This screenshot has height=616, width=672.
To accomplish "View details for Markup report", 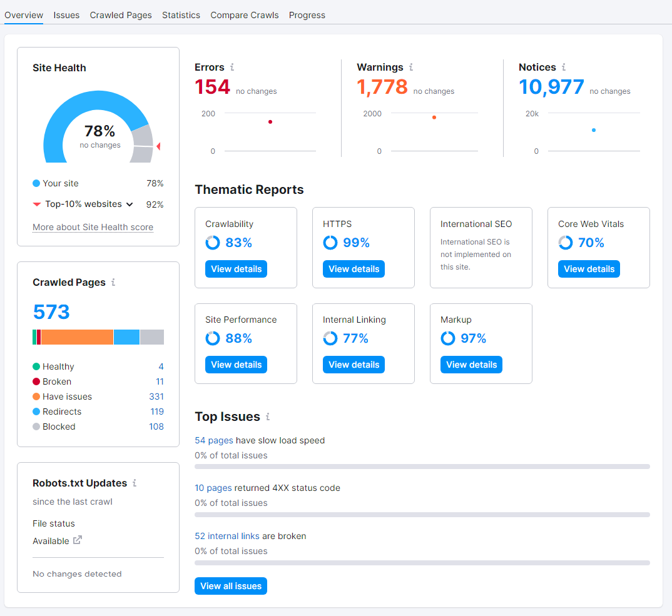I will click(x=471, y=365).
